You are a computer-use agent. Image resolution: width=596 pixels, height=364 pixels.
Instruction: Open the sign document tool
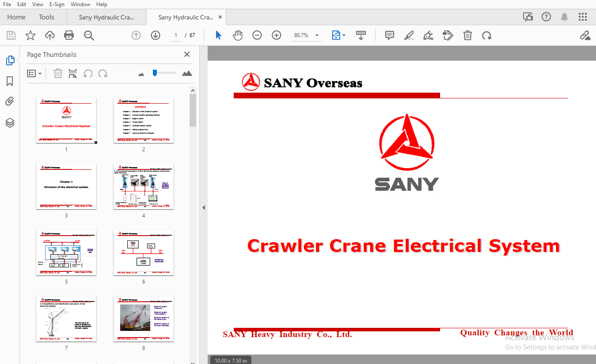[x=428, y=35]
